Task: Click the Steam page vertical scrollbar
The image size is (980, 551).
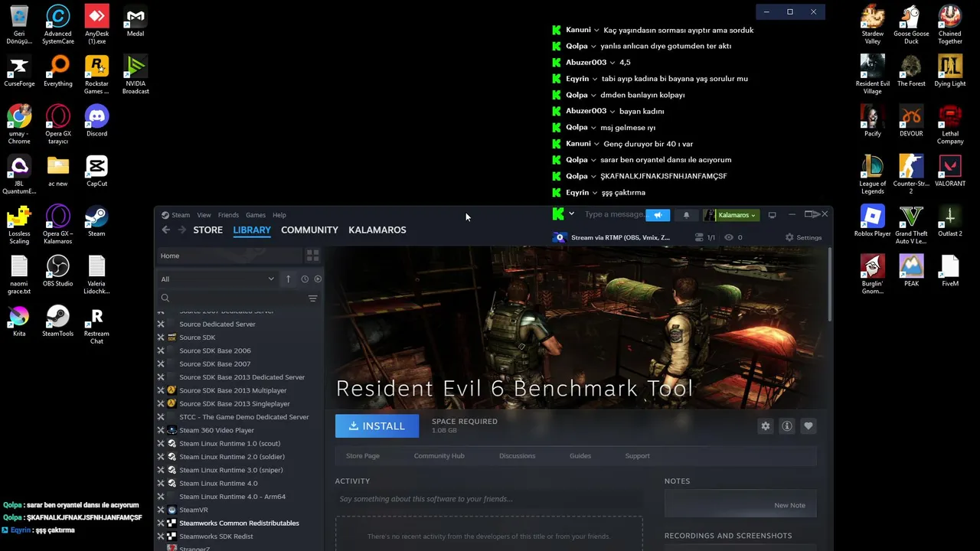Action: [831, 283]
